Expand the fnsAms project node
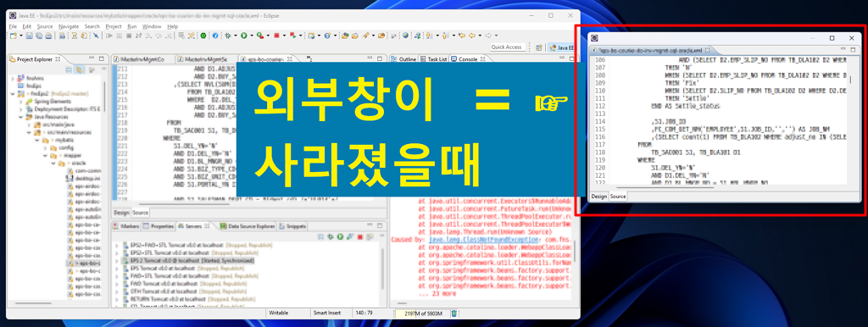Viewport: 868px width, 327px height. point(13,79)
